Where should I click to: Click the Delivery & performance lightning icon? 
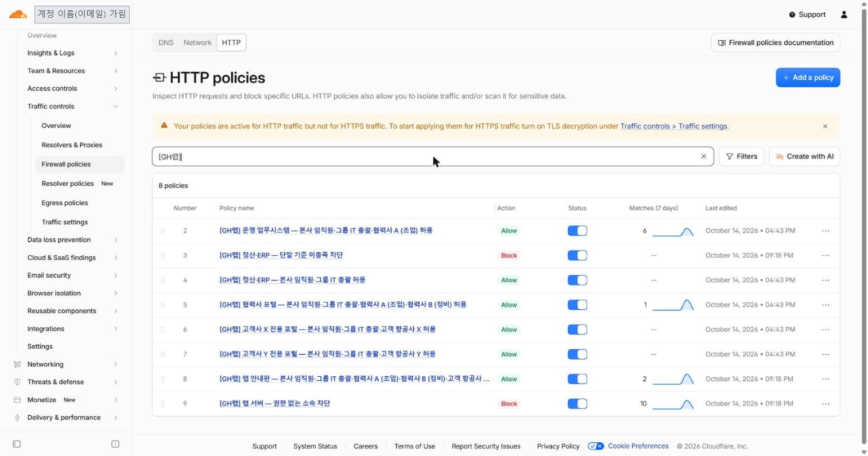(17, 418)
